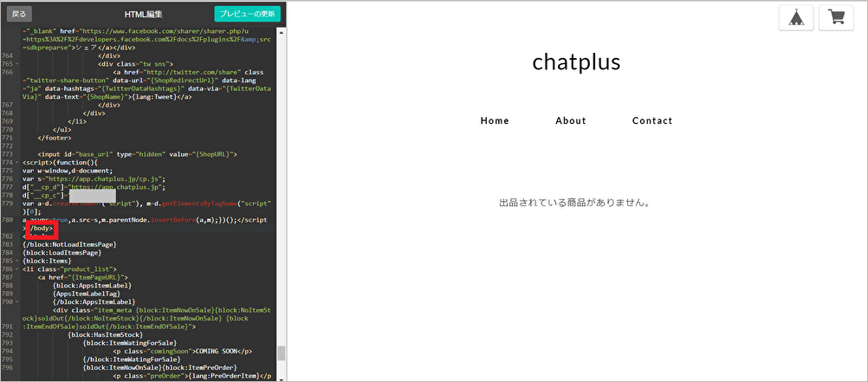
Task: Click the 出品されている商品がありません message
Action: [x=574, y=203]
